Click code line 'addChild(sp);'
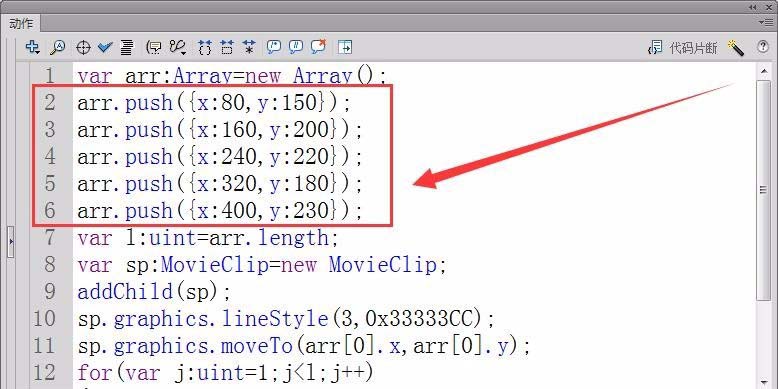The width and height of the screenshot is (778, 389). (x=154, y=292)
